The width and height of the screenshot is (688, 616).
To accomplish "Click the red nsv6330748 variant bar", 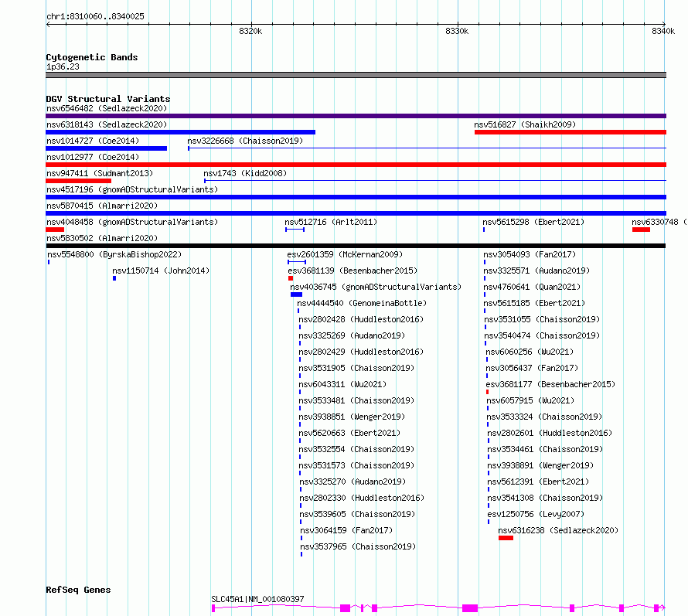I will click(641, 230).
